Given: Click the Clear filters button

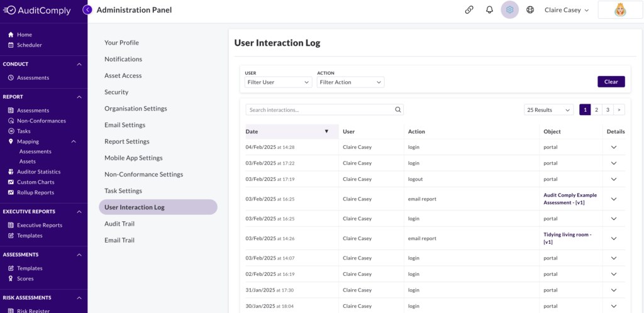Looking at the screenshot, I should tap(611, 82).
